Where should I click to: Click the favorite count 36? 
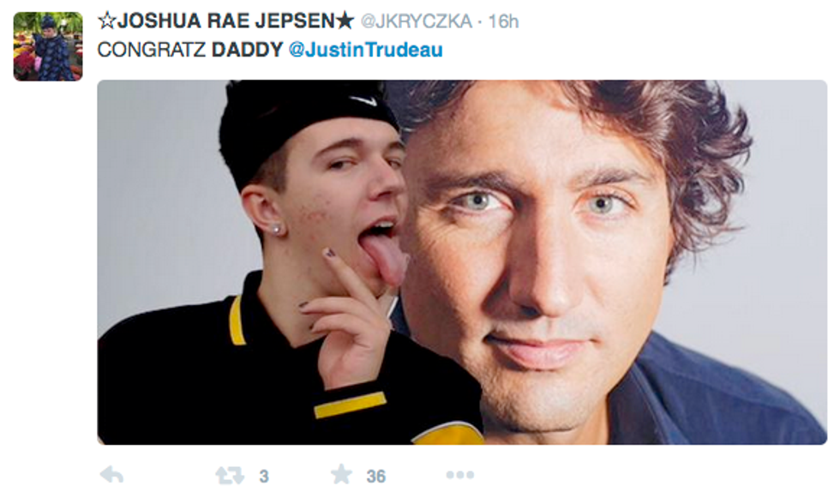click(x=376, y=477)
